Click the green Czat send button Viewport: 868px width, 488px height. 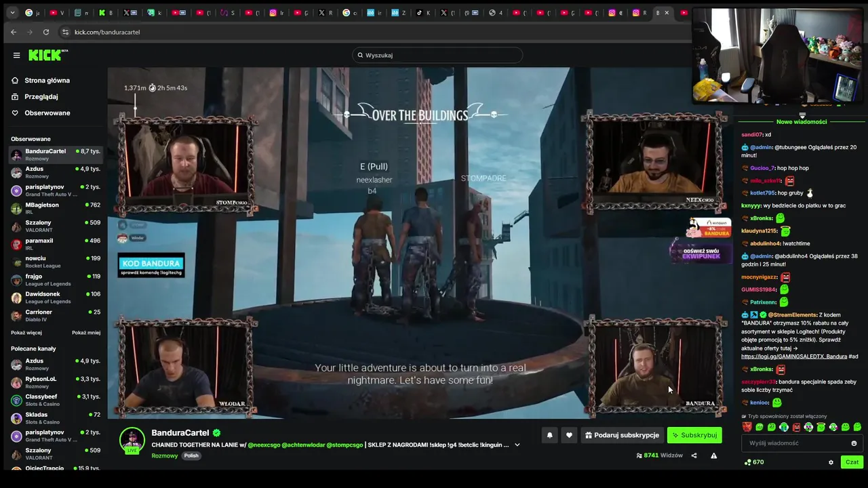(x=852, y=462)
